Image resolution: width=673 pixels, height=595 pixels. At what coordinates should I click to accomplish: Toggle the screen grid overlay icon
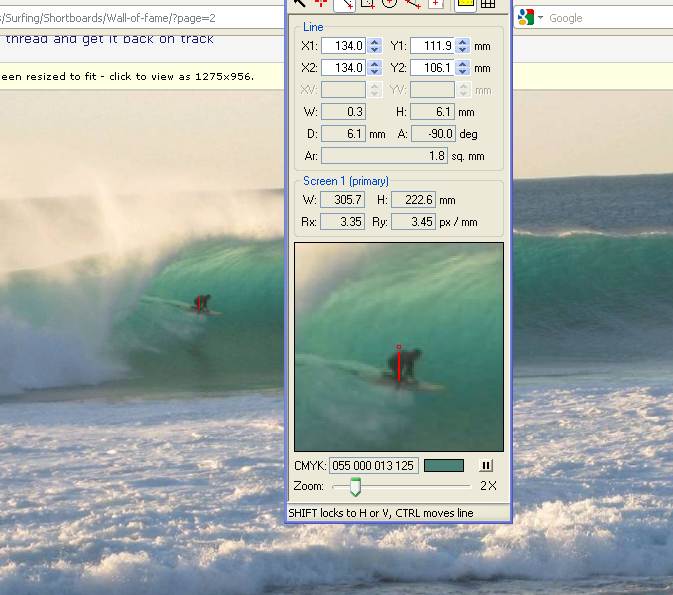click(x=488, y=4)
